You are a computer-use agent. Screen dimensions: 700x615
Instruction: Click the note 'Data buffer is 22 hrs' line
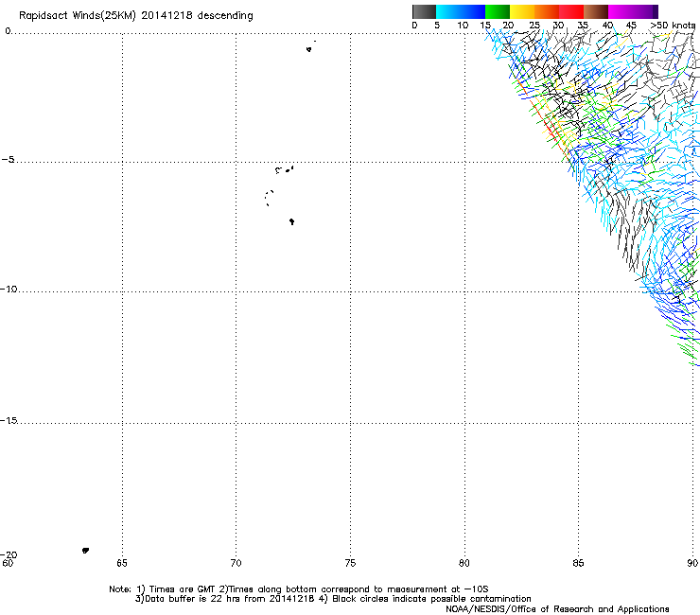tap(333, 599)
